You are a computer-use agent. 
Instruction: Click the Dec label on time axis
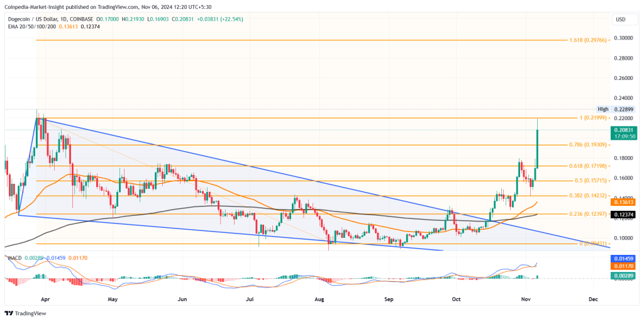pyautogui.click(x=592, y=299)
